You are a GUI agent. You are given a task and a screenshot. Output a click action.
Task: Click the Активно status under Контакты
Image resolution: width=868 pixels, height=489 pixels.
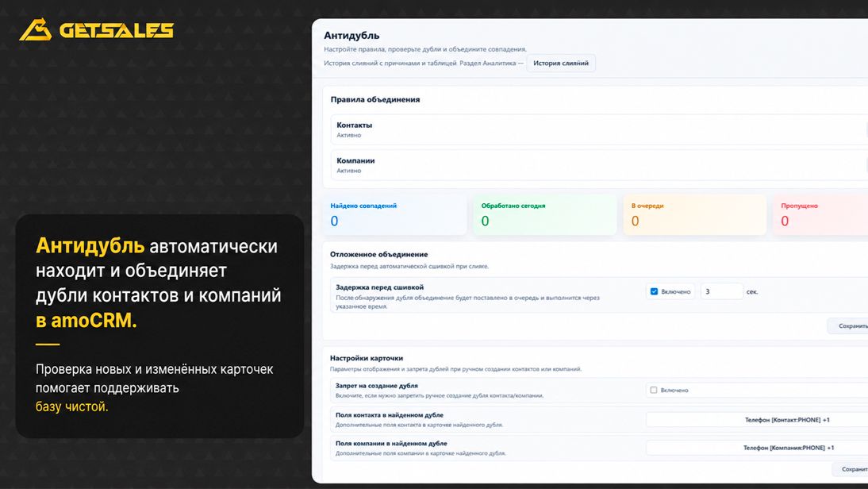click(x=349, y=135)
